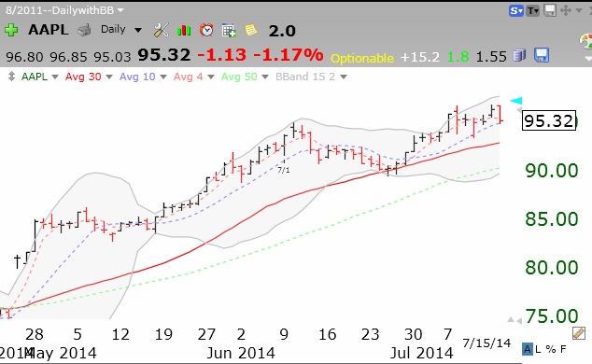Expand the gray arrow menu after move icon
This screenshot has width=592, height=364.
click(x=578, y=10)
